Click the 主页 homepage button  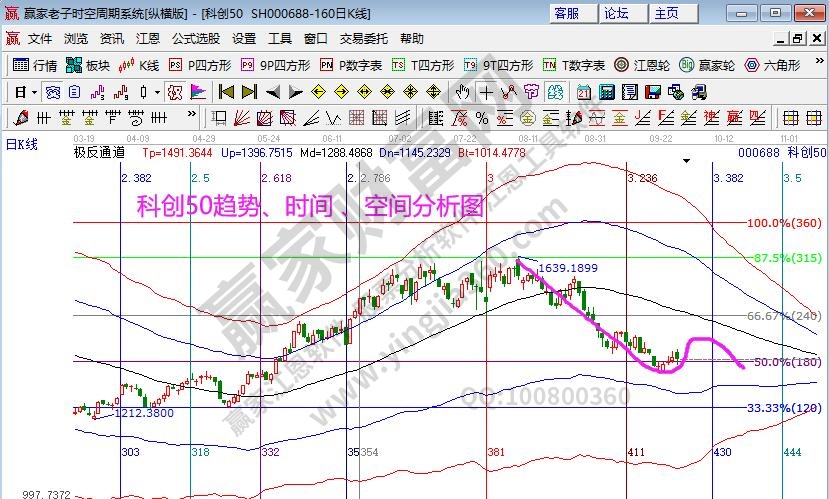point(667,13)
